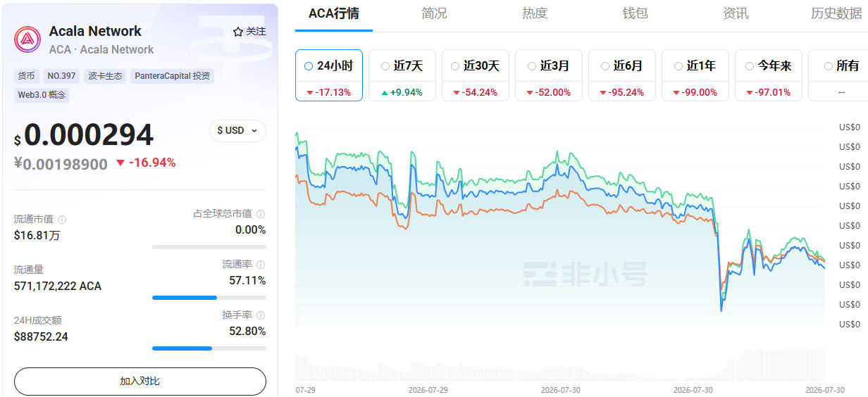Click the NO.397 rank tag
The width and height of the screenshot is (868, 397).
pyautogui.click(x=61, y=75)
